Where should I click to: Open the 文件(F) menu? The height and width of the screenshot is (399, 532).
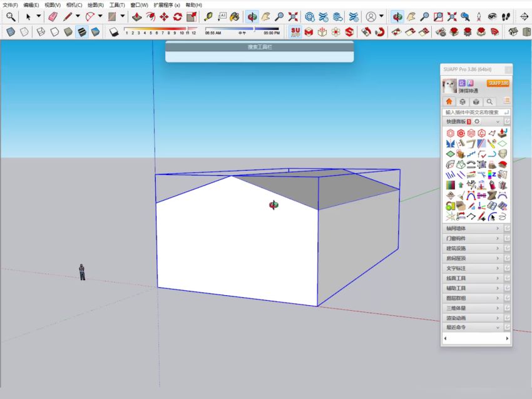[x=10, y=5]
